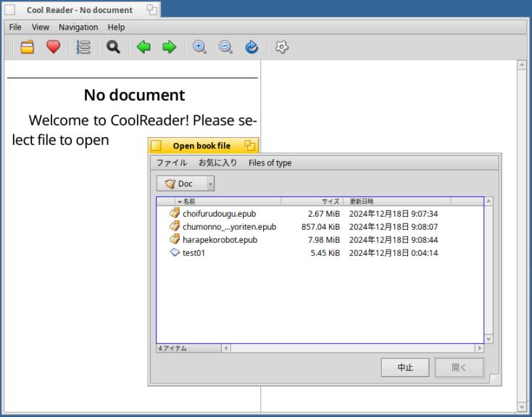The width and height of the screenshot is (532, 417).
Task: Click the Open book file title tab
Action: pyautogui.click(x=202, y=146)
